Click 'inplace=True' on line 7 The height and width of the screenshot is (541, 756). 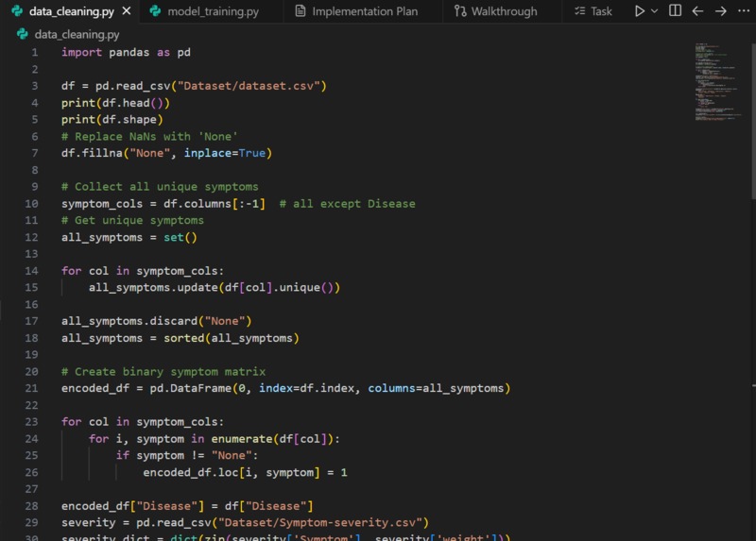coord(225,153)
